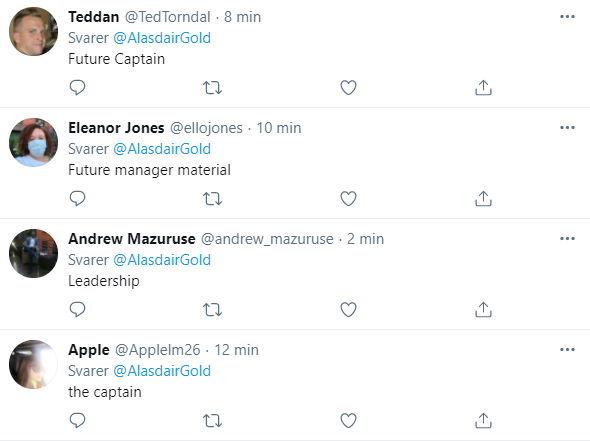Retweet Teddan's Future Captain tweet
The image size is (590, 441).
pos(213,88)
